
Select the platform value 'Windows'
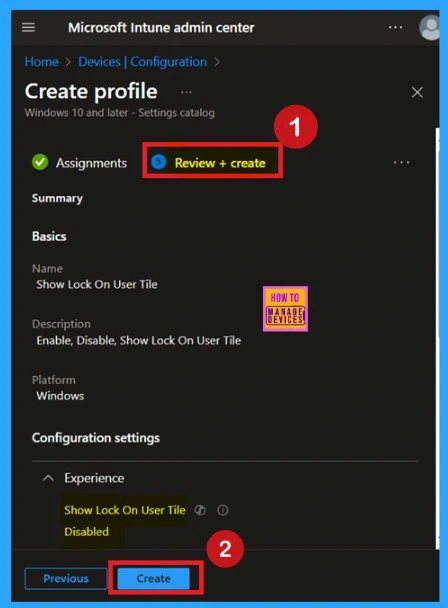pos(60,396)
